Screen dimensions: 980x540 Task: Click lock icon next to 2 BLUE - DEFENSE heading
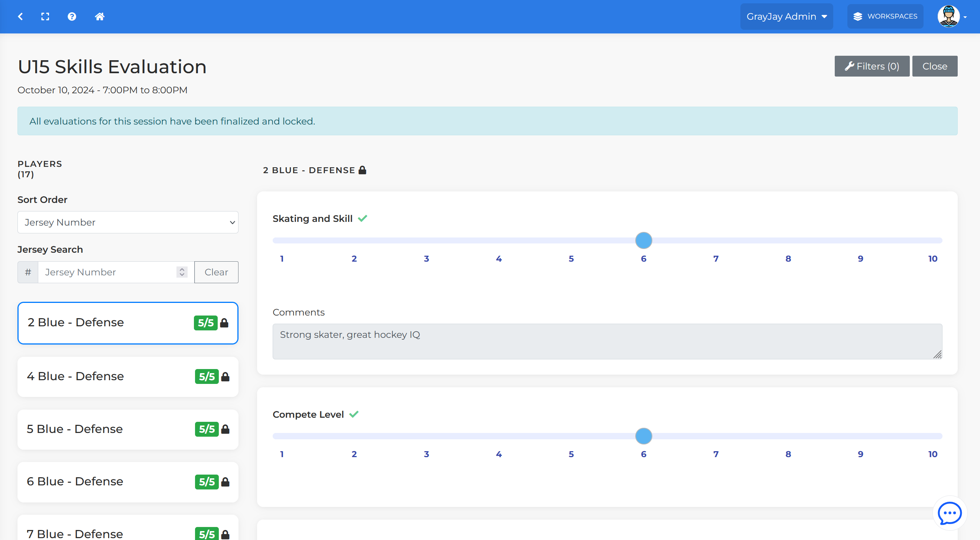tap(363, 170)
